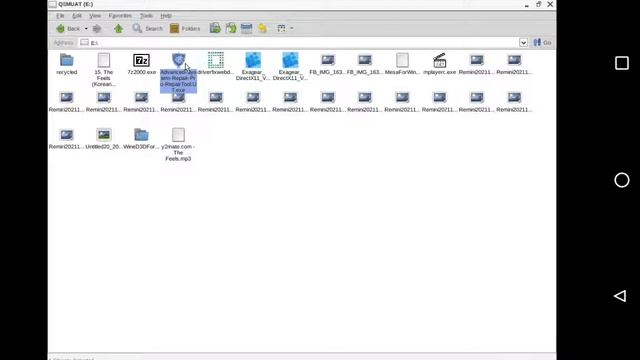Select the WineD3DFor folder
Image resolution: width=640 pixels, height=360 pixels.
pyautogui.click(x=141, y=139)
